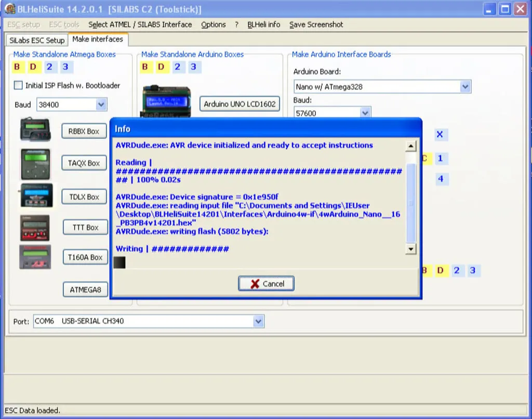Open the BLHeli info menu
This screenshot has width=532, height=419.
pyautogui.click(x=263, y=24)
